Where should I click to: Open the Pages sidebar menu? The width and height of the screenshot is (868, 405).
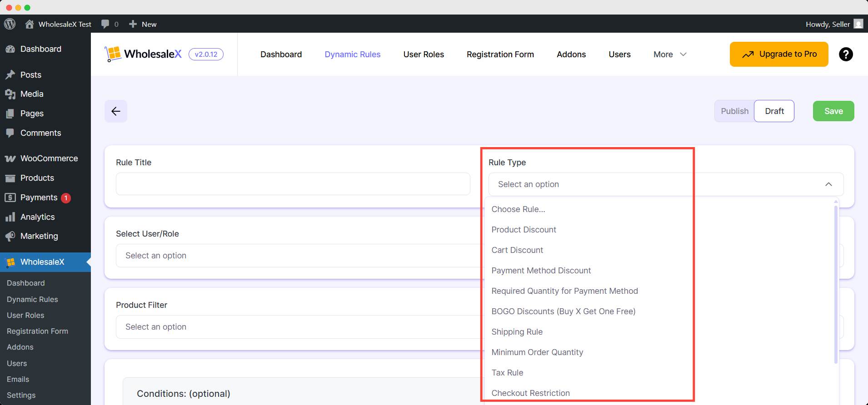pyautogui.click(x=45, y=114)
